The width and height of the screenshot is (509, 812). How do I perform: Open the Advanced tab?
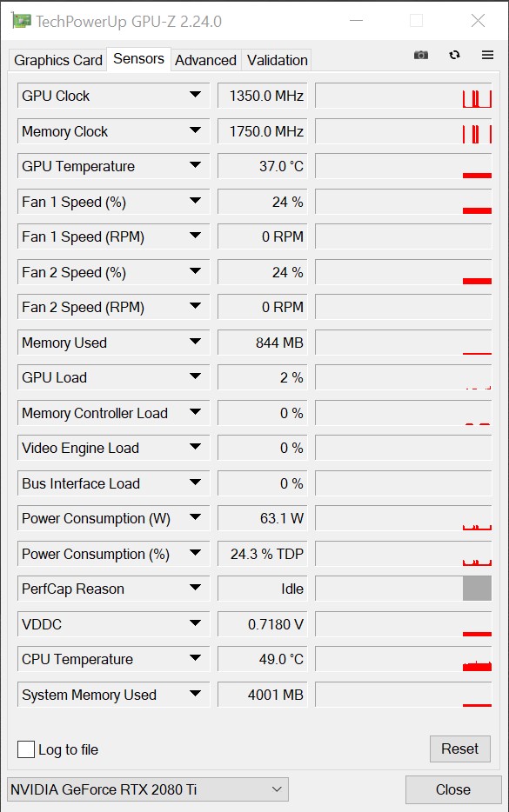point(206,60)
